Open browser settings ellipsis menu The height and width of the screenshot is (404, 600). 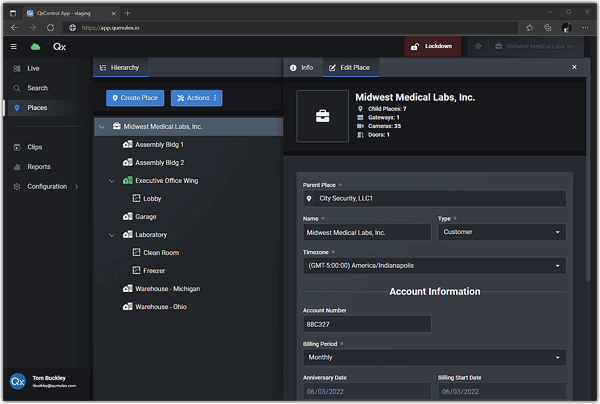pyautogui.click(x=585, y=28)
